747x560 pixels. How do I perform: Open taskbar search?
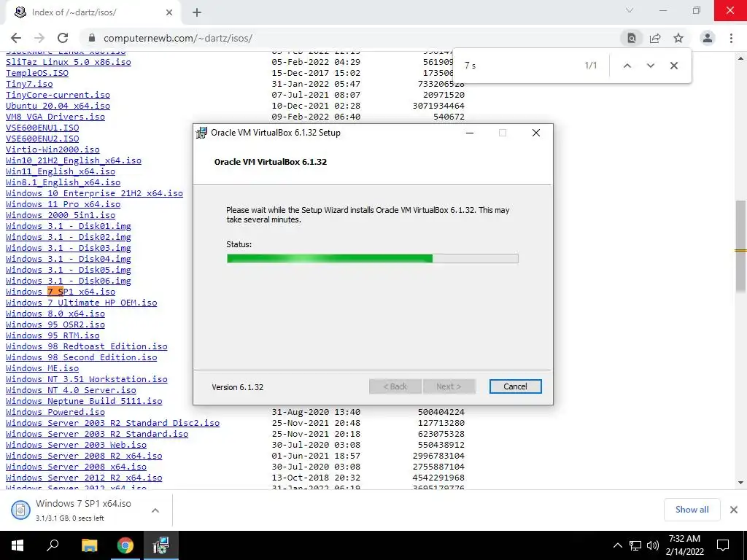click(x=53, y=545)
